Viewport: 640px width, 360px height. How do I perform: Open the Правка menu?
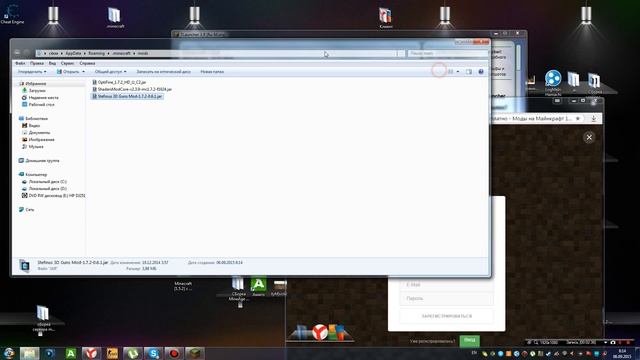37,63
